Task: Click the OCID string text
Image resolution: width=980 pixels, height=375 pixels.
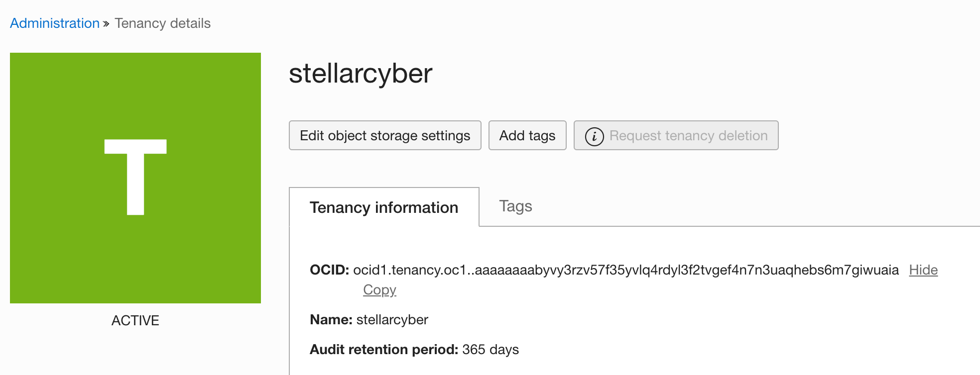Action: pos(625,270)
